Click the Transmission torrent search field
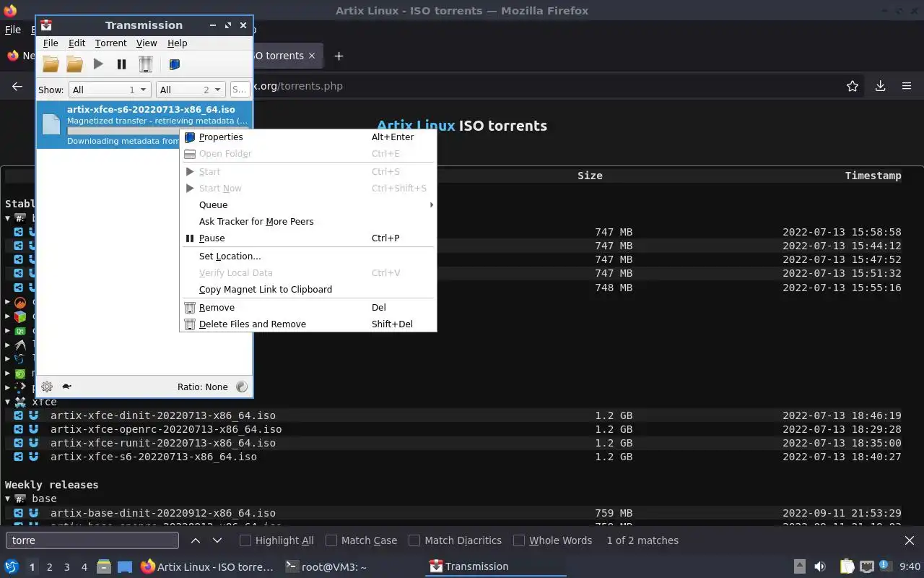This screenshot has width=924, height=578. pyautogui.click(x=240, y=90)
